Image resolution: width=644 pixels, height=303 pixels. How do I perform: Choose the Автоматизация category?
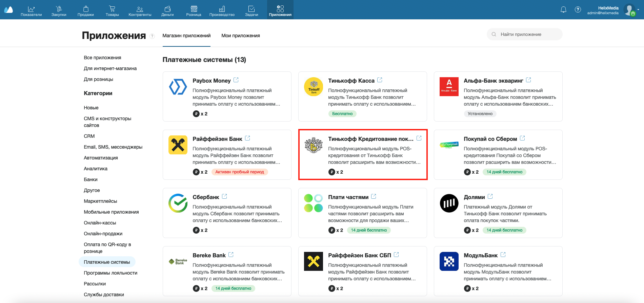[101, 158]
